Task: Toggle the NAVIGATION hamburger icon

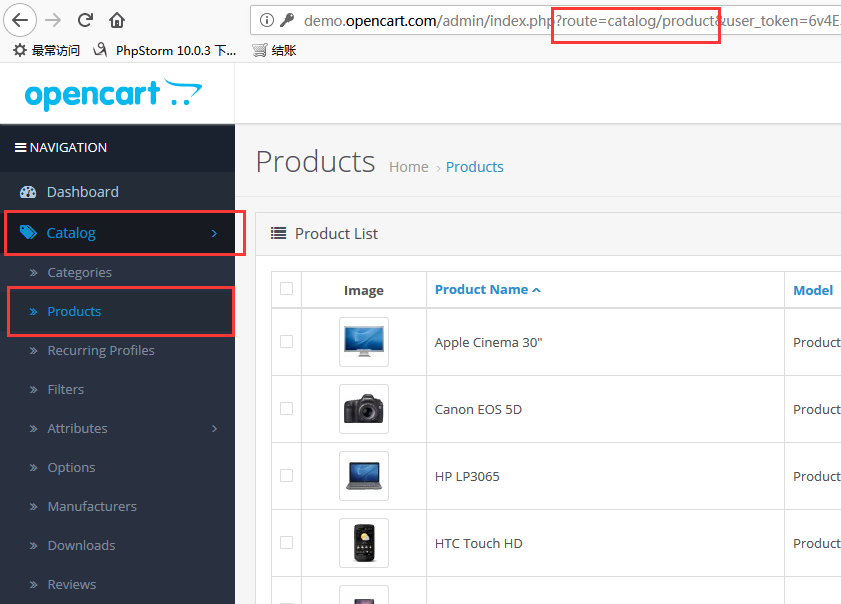Action: point(20,148)
